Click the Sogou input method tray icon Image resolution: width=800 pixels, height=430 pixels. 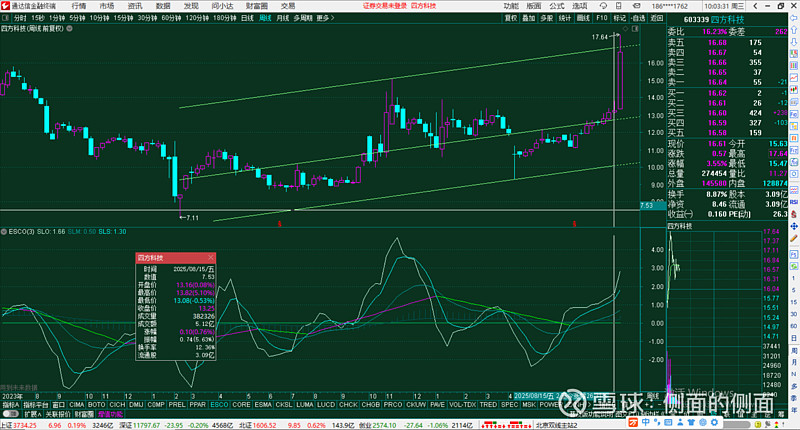point(633,422)
